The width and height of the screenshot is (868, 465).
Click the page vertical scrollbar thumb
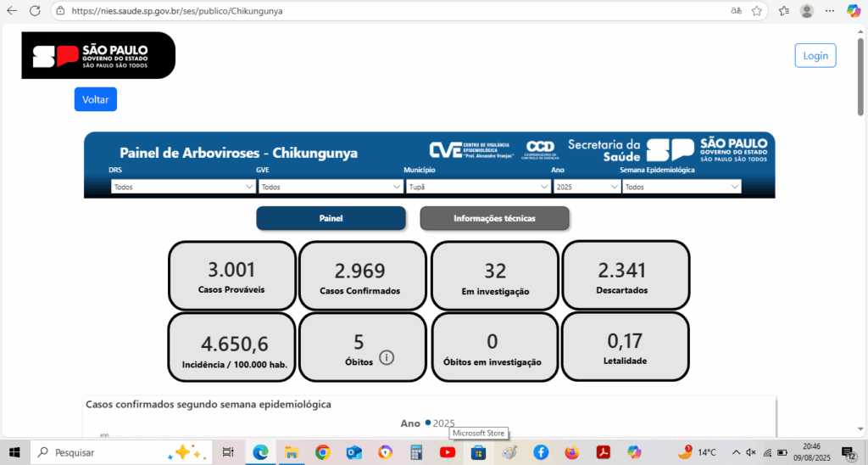(860, 76)
